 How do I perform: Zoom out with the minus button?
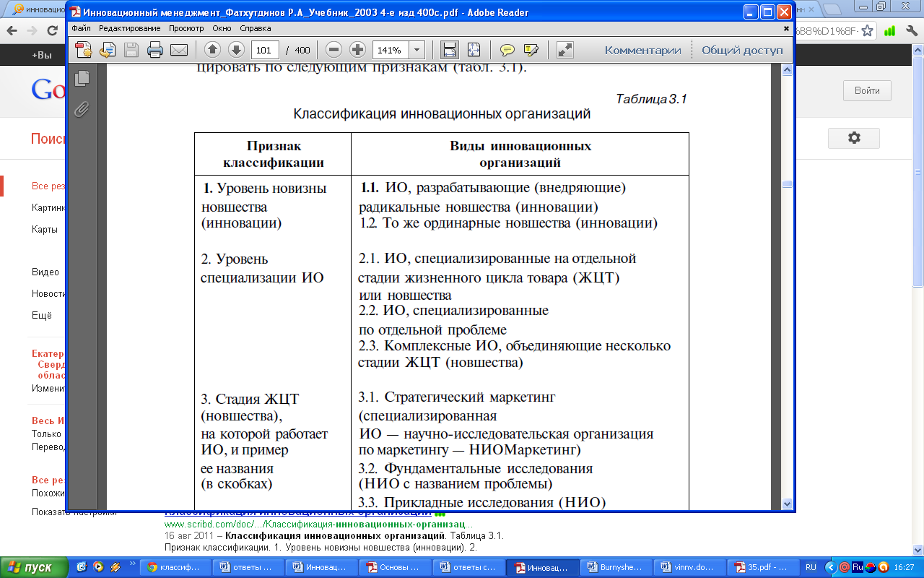point(334,50)
